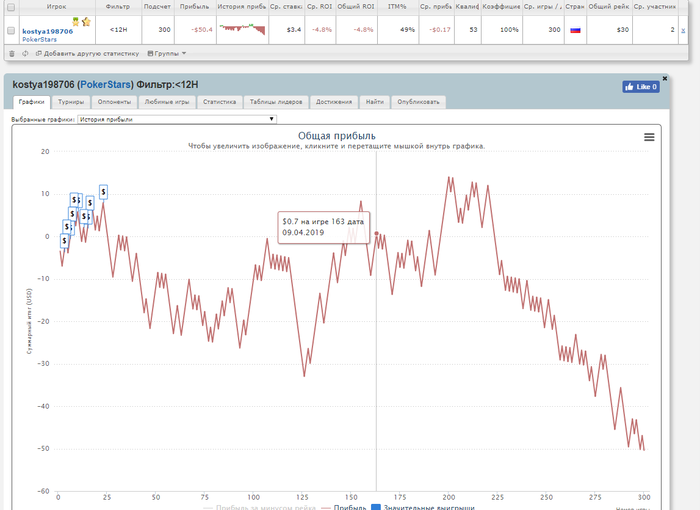Click the lowest $ win marker near zero profit
The width and height of the screenshot is (700, 510).
pos(64,241)
